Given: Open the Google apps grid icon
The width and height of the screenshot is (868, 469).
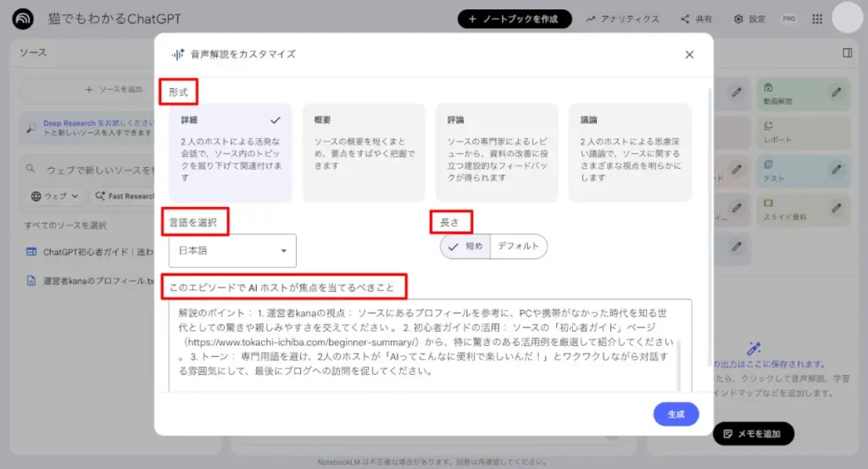Looking at the screenshot, I should 817,19.
